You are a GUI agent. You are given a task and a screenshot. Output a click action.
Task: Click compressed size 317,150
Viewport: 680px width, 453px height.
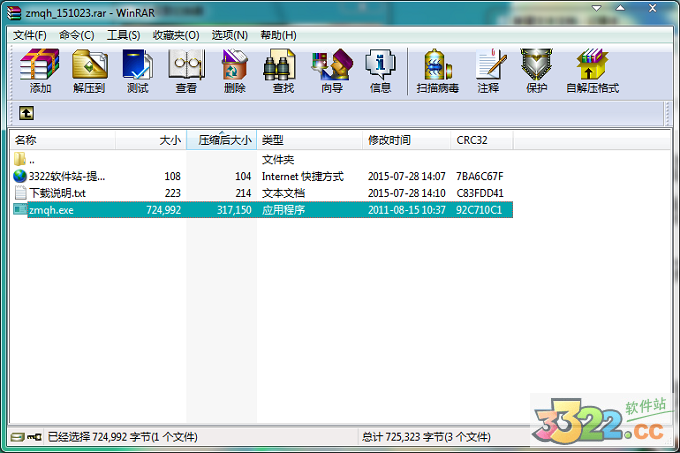[234, 210]
